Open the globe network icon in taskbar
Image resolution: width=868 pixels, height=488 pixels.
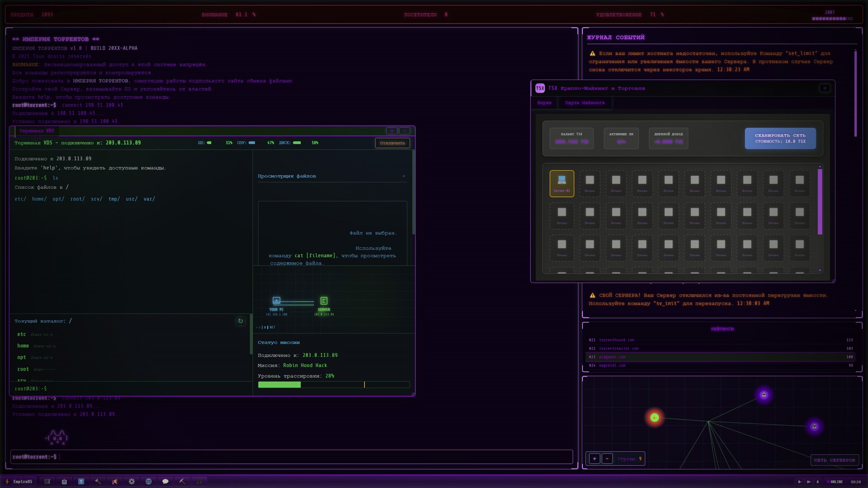[149, 481]
